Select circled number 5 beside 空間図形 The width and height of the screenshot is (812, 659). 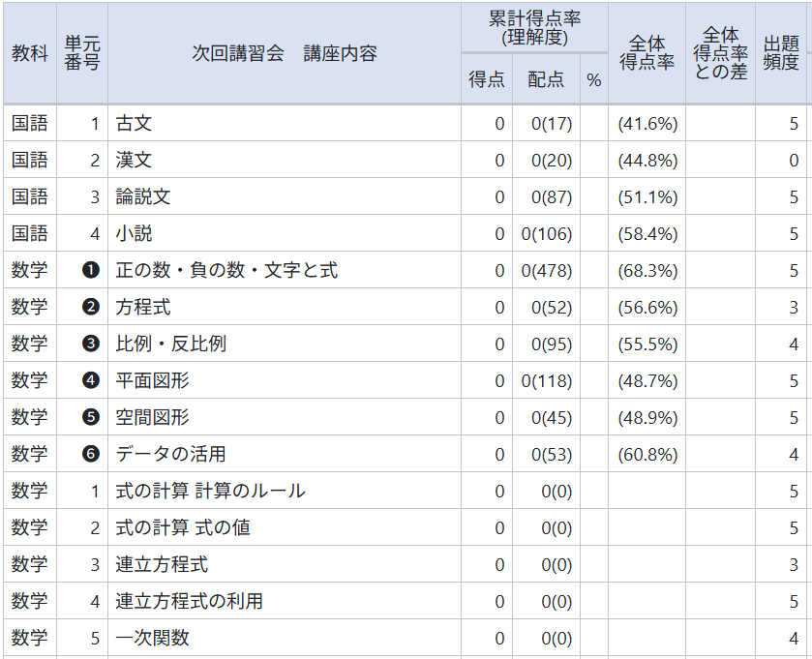pos(91,418)
